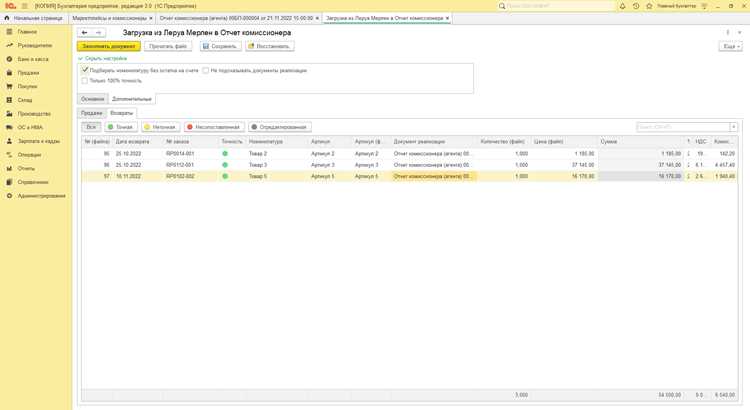Open the ОС и НМА section
The image size is (750, 410).
[x=30, y=127]
